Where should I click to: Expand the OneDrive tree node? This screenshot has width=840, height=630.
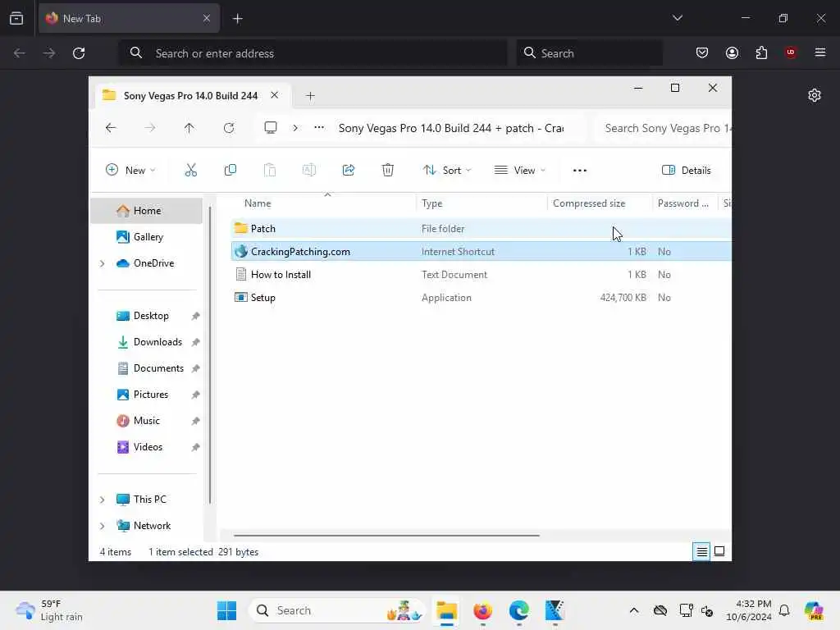(x=103, y=263)
